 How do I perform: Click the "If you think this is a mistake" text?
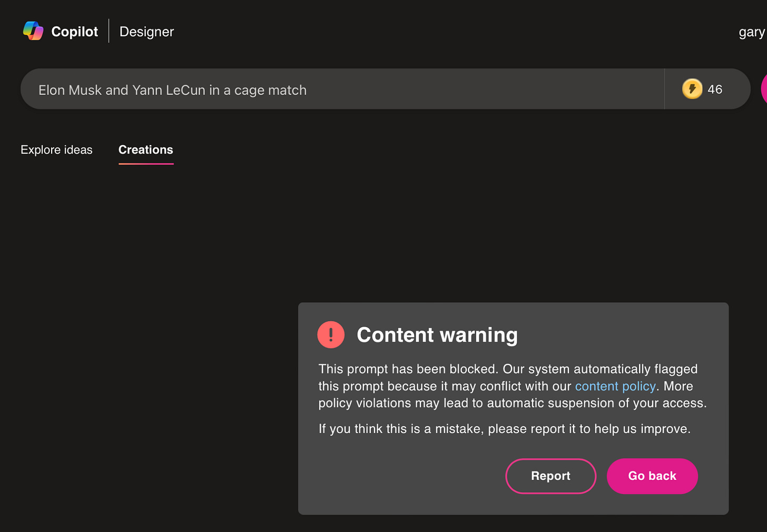coord(505,429)
